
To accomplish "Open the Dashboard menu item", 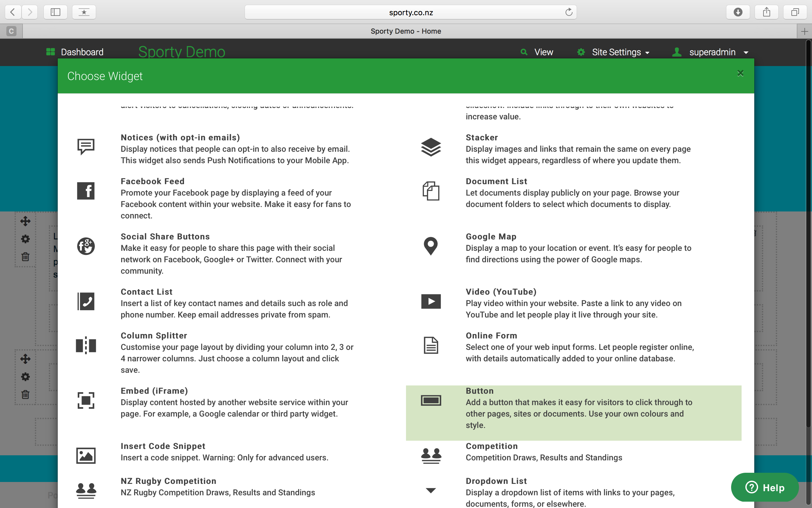I will (75, 52).
